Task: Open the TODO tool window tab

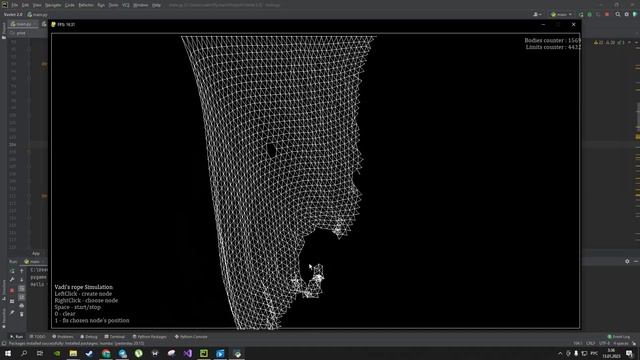Action: click(x=38, y=337)
